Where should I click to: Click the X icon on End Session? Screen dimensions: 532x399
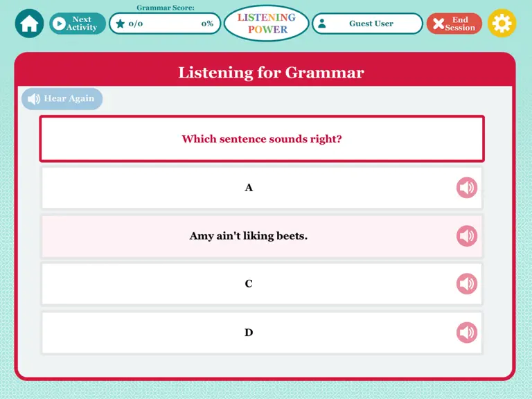click(x=438, y=24)
